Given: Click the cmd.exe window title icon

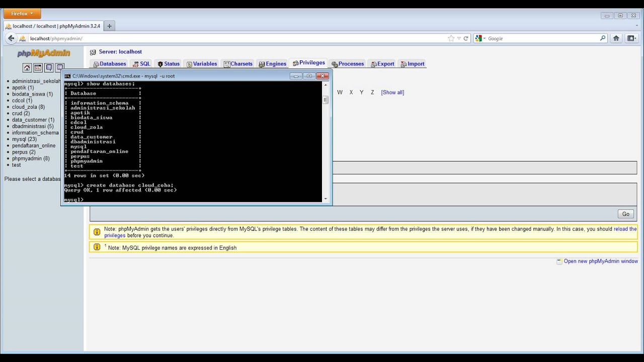Looking at the screenshot, I should coord(67,76).
